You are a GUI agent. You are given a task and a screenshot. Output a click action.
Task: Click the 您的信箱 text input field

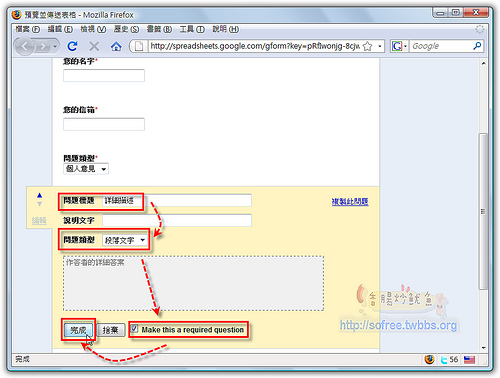tap(104, 124)
